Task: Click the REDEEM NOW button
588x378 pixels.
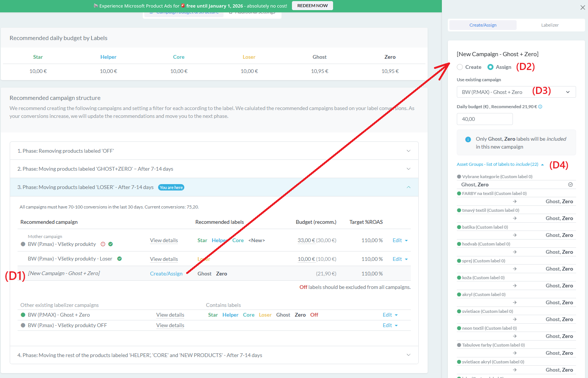Action: coord(312,6)
